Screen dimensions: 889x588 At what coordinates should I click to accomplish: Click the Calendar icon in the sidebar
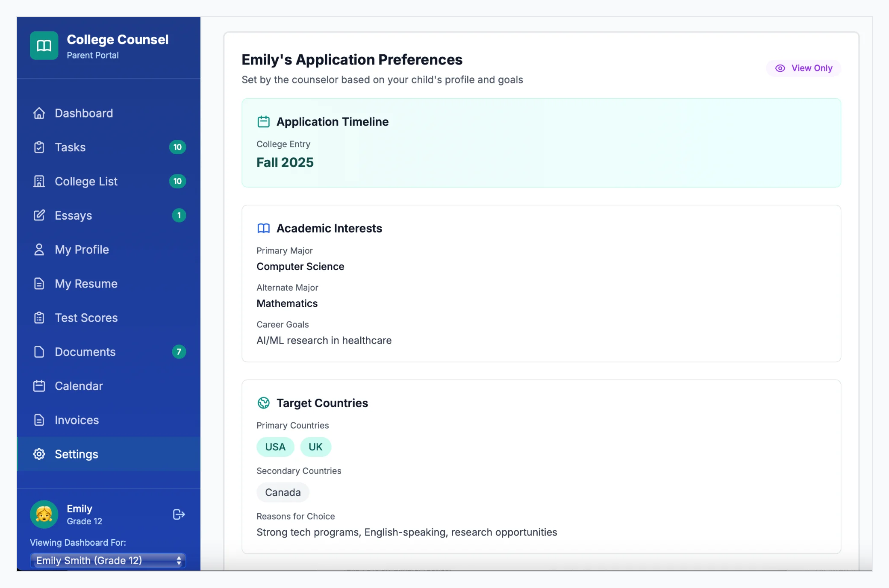(x=39, y=386)
